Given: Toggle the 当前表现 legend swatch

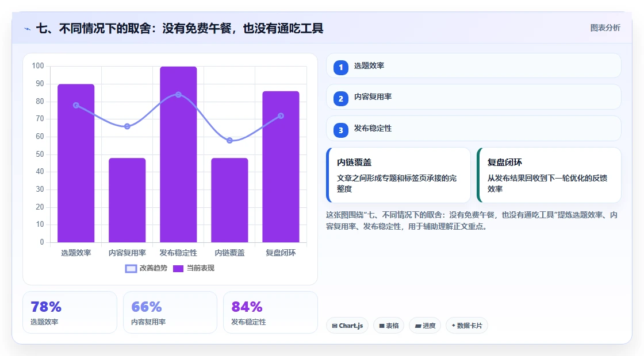Looking at the screenshot, I should tap(178, 269).
